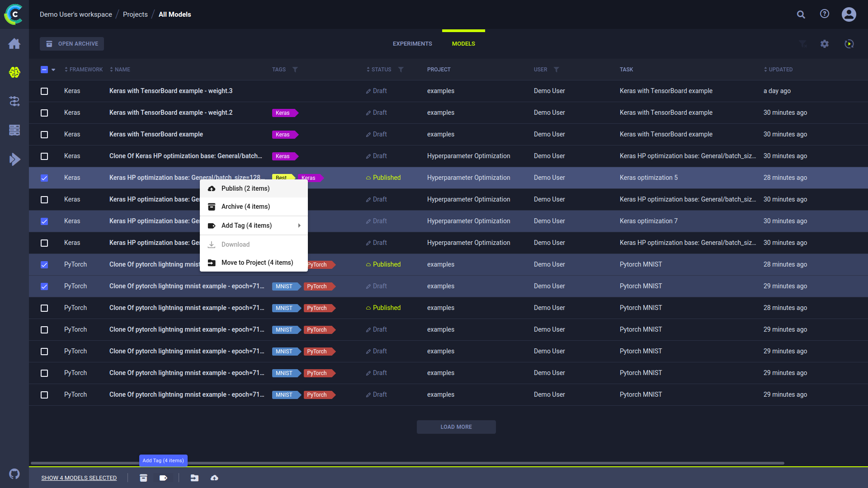Screen dimensions: 868x488
Task: Open Pipelines icon in sidebar
Action: (x=14, y=101)
